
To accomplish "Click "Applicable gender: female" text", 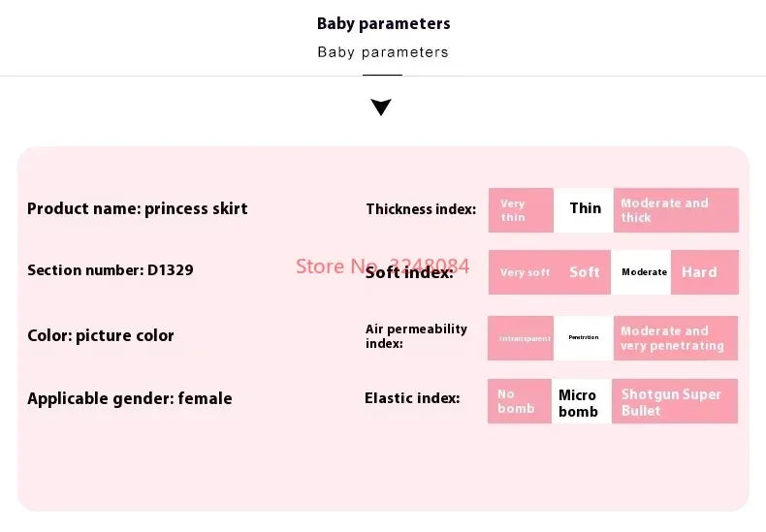I will click(x=130, y=398).
